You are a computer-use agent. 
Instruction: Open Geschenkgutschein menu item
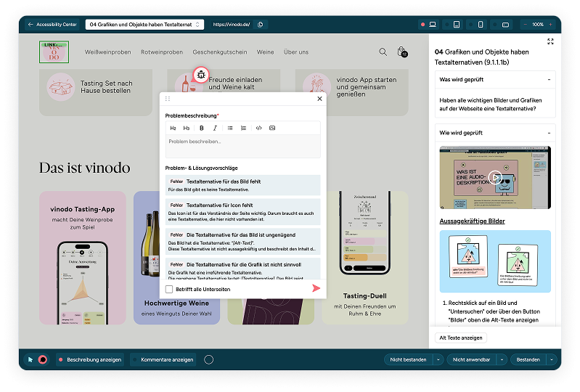click(220, 52)
